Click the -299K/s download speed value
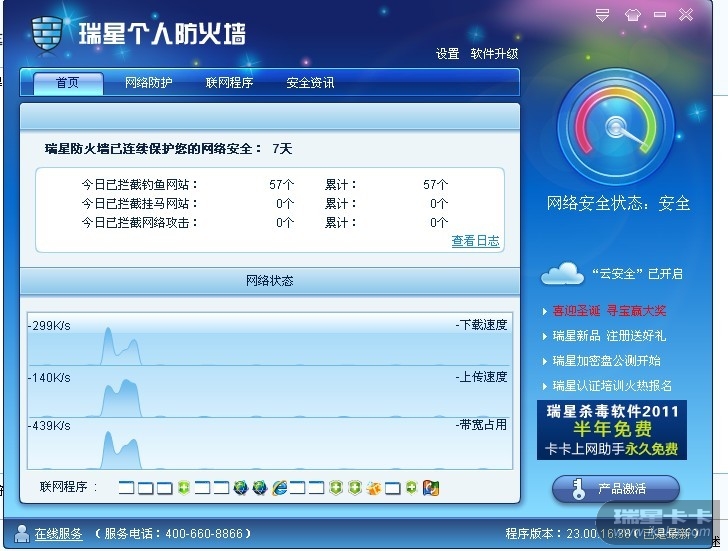Screen dimensions: 728x551 click(49, 326)
